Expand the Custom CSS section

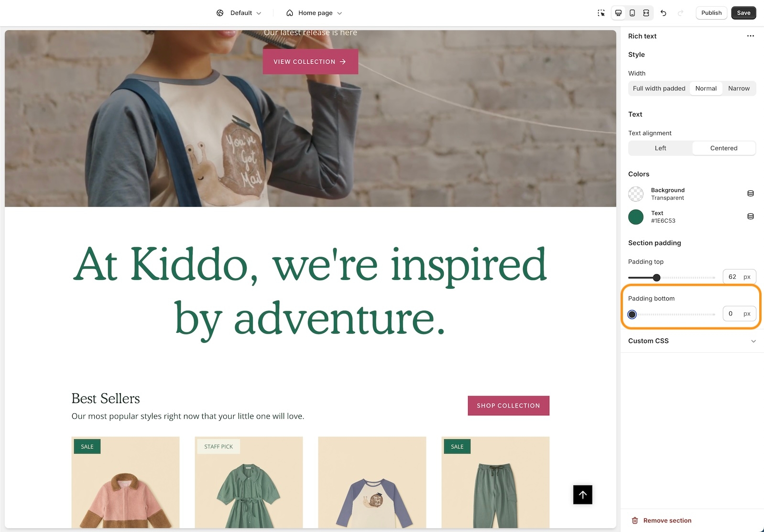point(691,341)
